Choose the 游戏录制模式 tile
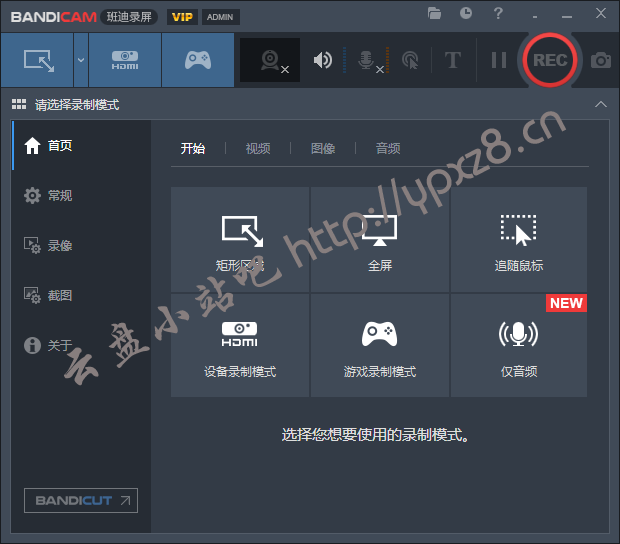The width and height of the screenshot is (620, 544). click(x=380, y=345)
